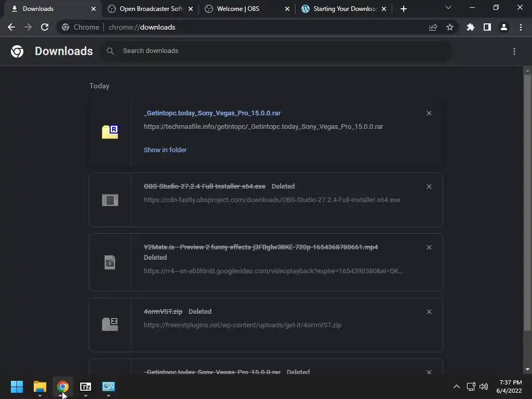Image resolution: width=532 pixels, height=399 pixels.
Task: Click the cdn-fastly.obsproject.com download URL
Action: (272, 200)
